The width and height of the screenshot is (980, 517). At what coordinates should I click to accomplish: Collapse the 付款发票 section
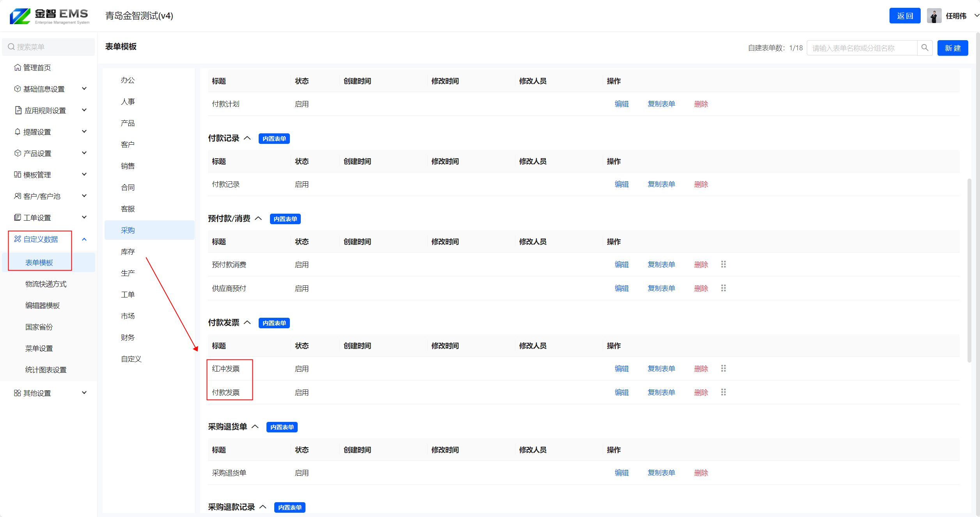[x=247, y=323]
